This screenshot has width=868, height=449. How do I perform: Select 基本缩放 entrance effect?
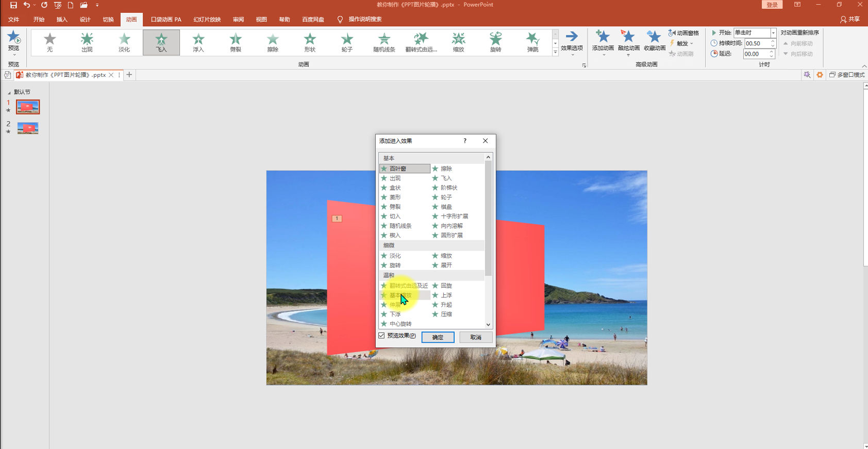(405, 295)
